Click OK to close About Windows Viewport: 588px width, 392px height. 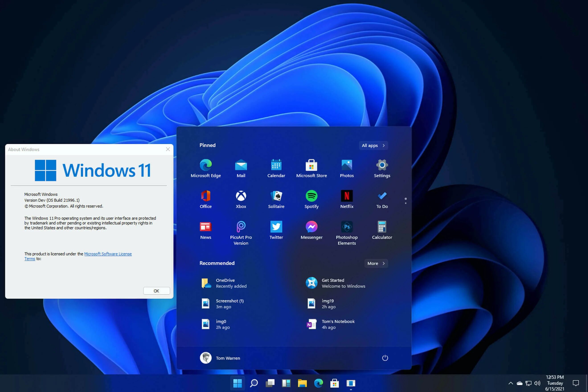pos(157,291)
